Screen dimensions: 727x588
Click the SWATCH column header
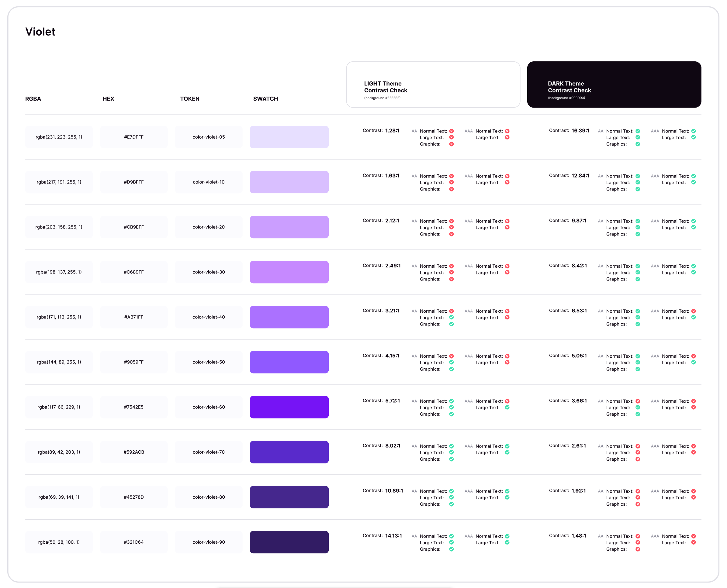[265, 98]
